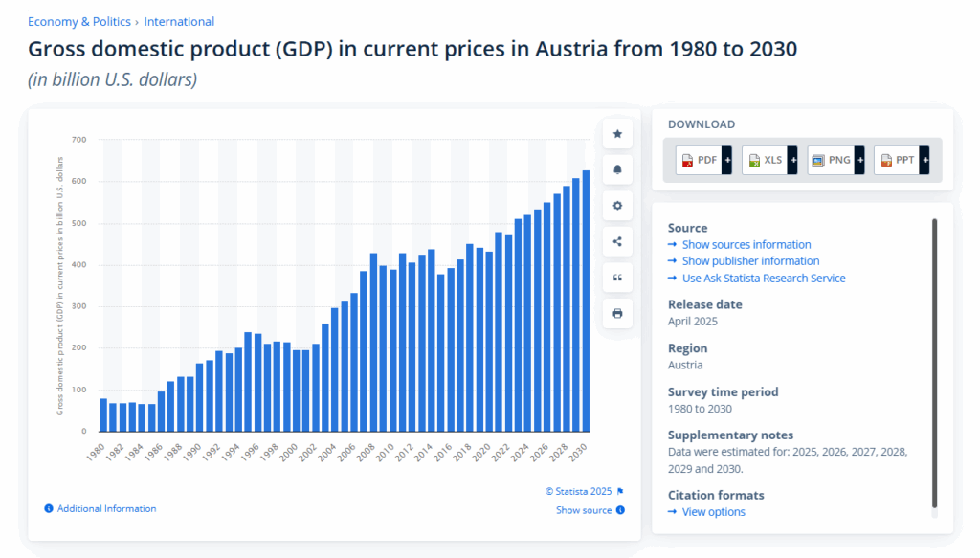This screenshot has width=980, height=558.
Task: Click the sidebar vertical scrollbar
Action: [x=934, y=363]
